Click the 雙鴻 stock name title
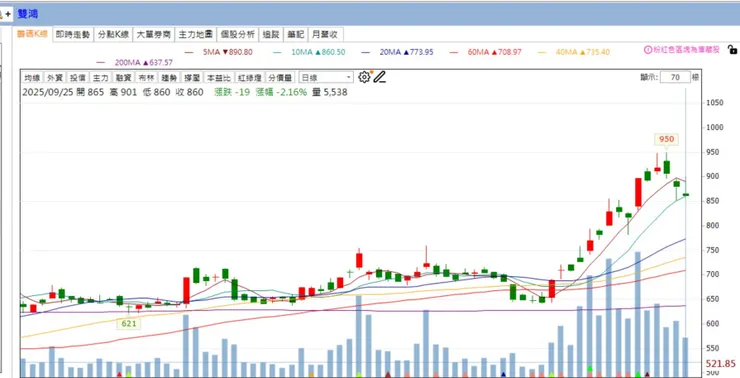This screenshot has width=740, height=378. click(x=27, y=14)
